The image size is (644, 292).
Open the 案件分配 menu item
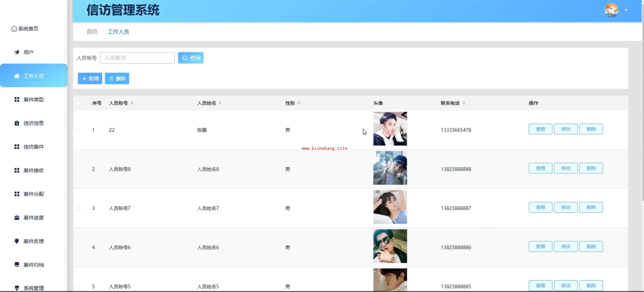point(33,194)
